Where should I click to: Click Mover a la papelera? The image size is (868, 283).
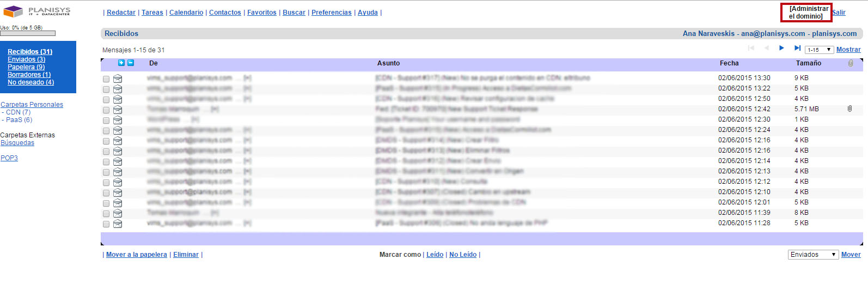tap(137, 255)
